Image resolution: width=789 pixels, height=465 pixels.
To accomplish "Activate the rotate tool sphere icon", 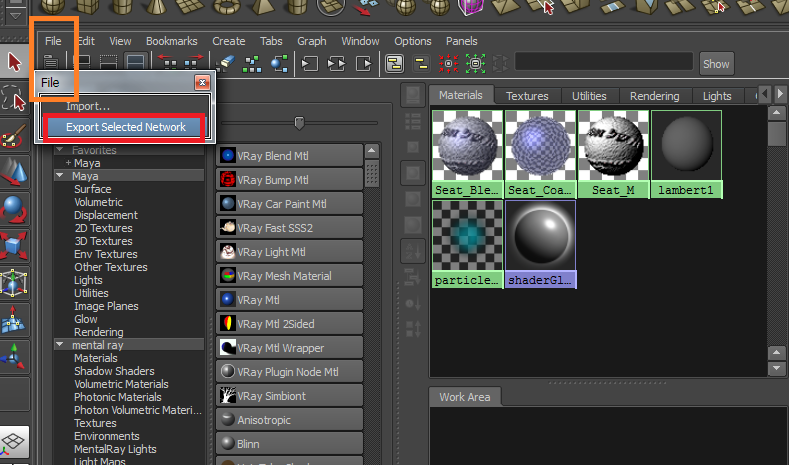I will (x=14, y=210).
